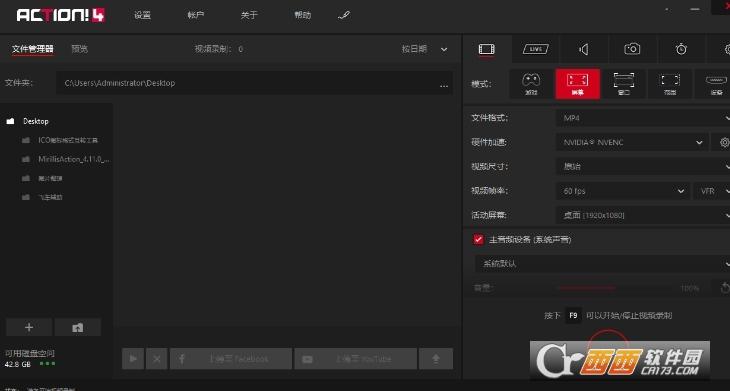Select the game controller recording mode

tap(531, 84)
